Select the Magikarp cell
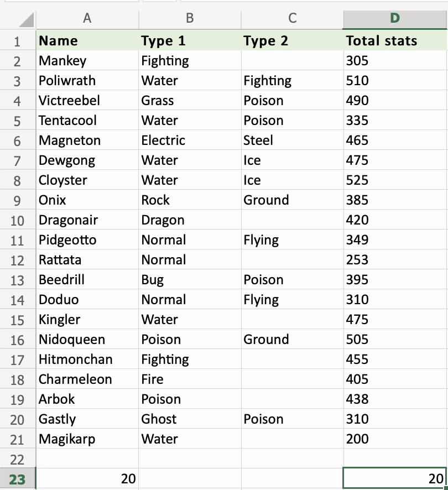448x490 pixels. 87,439
